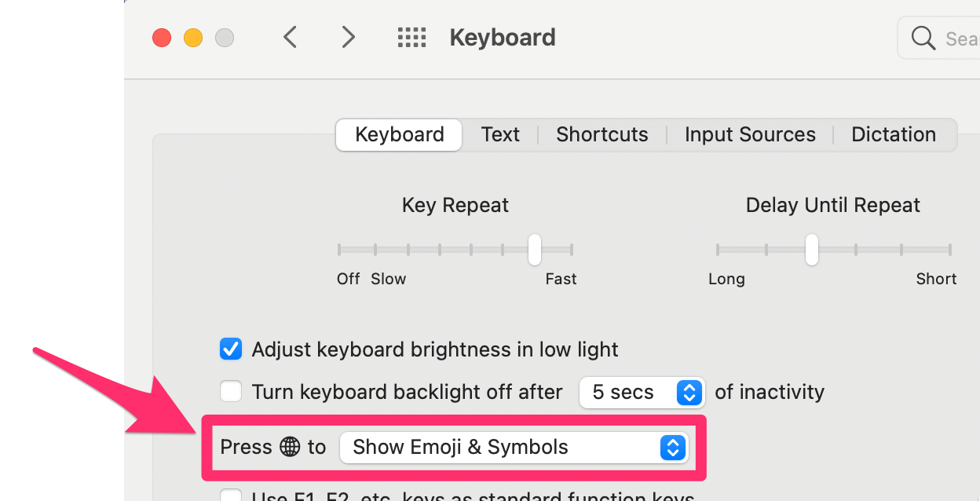
Task: Select the Text tab
Action: pyautogui.click(x=500, y=134)
